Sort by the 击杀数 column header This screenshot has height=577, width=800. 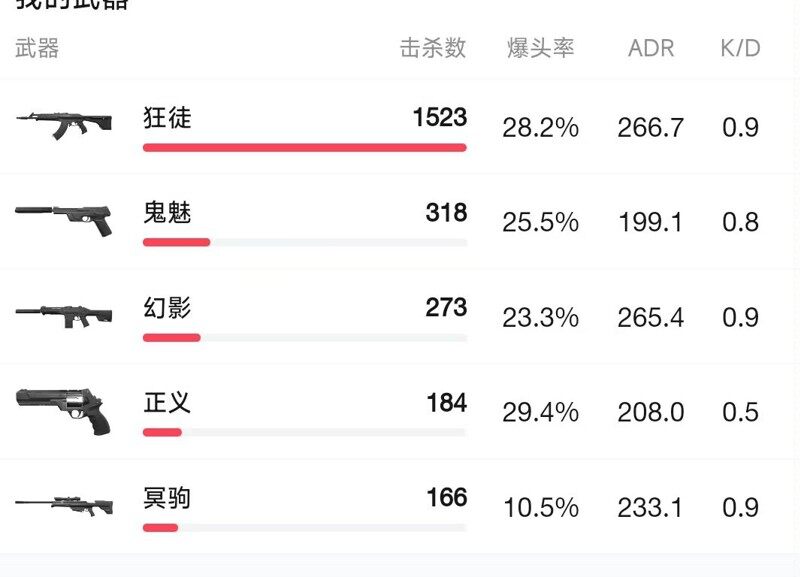434,48
